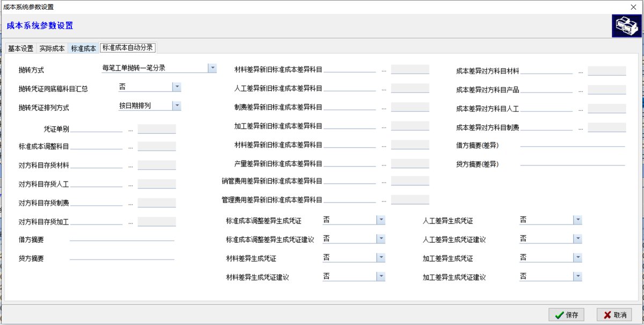
Task: Open browse button for 对方科目存货人工
Action: 130,185
